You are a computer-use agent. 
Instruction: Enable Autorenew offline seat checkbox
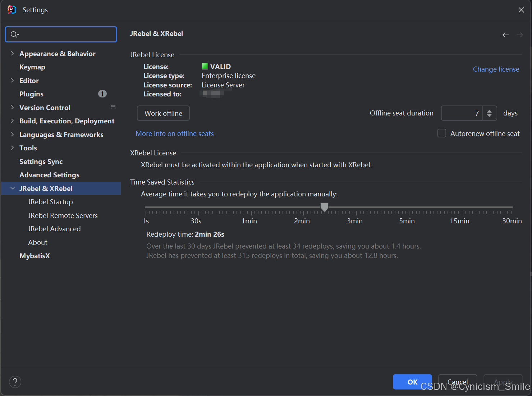[442, 133]
